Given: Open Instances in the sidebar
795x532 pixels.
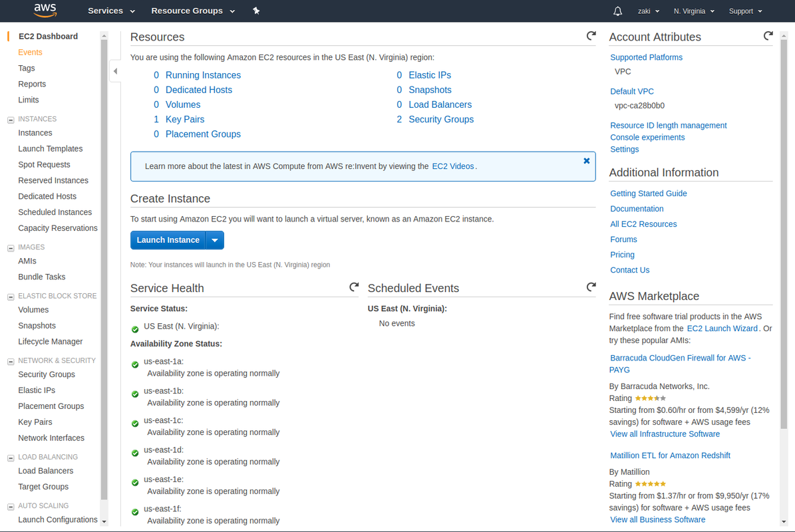Looking at the screenshot, I should (x=35, y=133).
